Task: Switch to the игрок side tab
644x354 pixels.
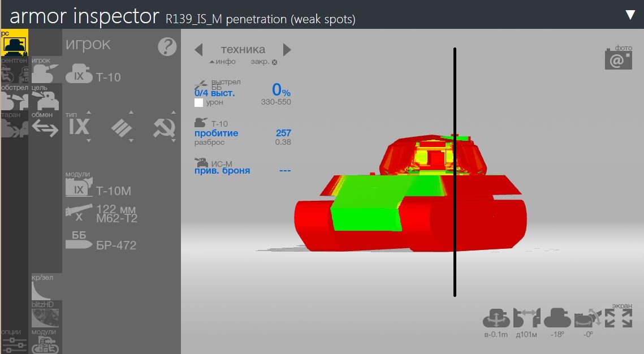Action: tap(45, 70)
